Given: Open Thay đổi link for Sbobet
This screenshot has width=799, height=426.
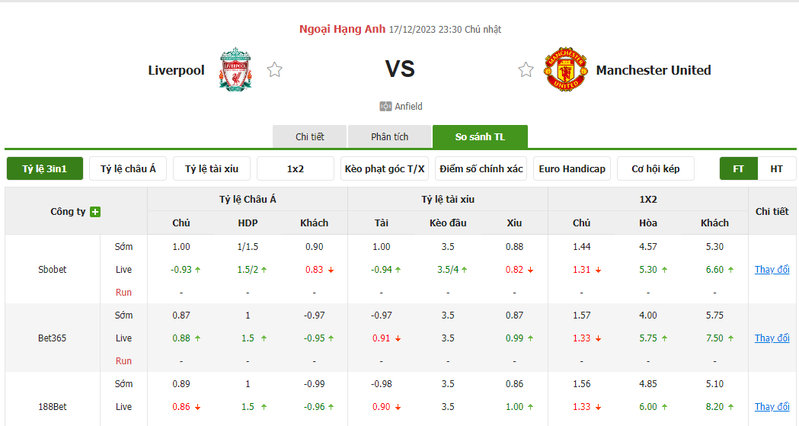Looking at the screenshot, I should click(772, 270).
